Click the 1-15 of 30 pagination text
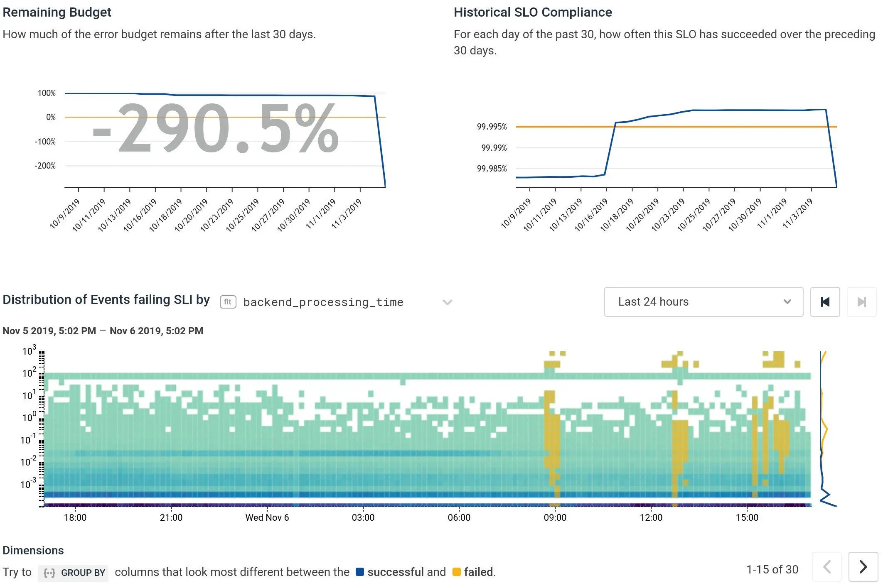883x588 pixels. [772, 569]
